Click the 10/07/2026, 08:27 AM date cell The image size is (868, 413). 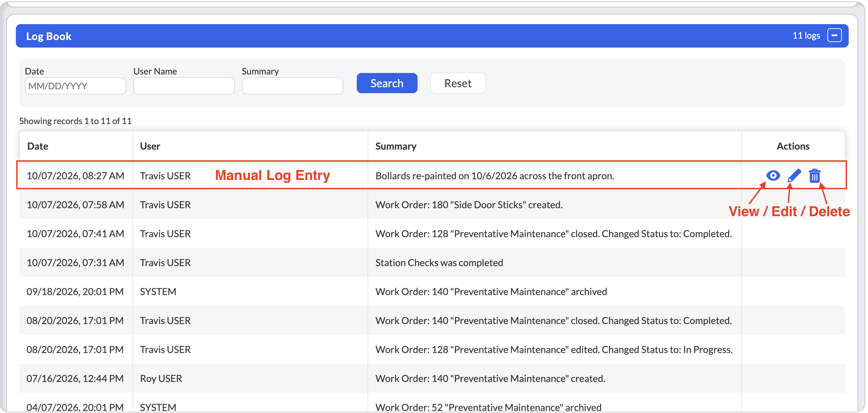coord(75,176)
